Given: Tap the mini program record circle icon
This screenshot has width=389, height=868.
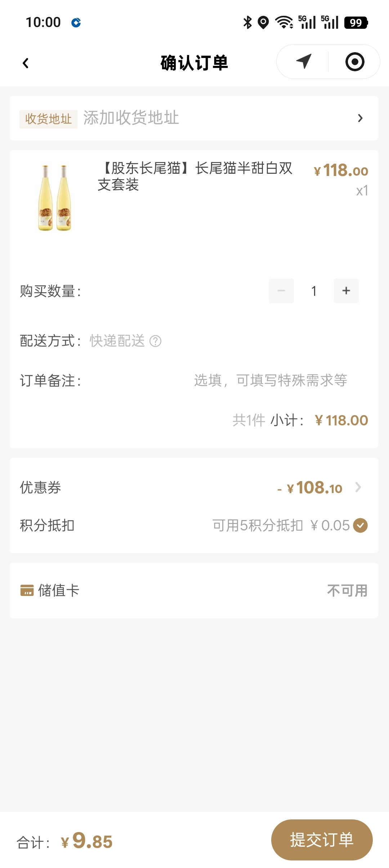Looking at the screenshot, I should pyautogui.click(x=354, y=62).
